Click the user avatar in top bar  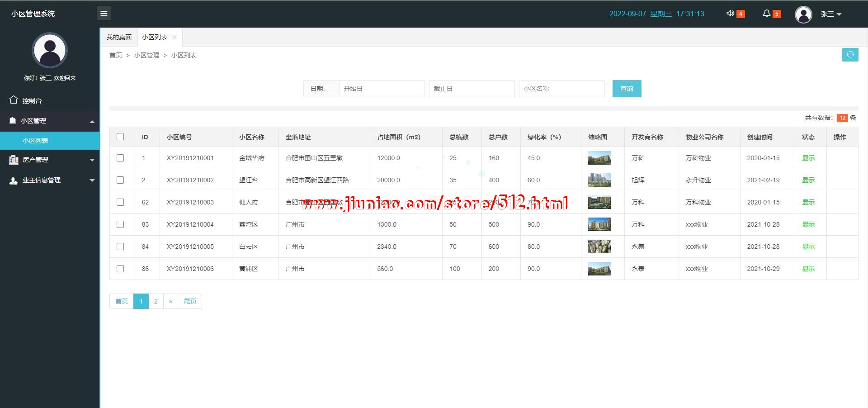[x=803, y=14]
